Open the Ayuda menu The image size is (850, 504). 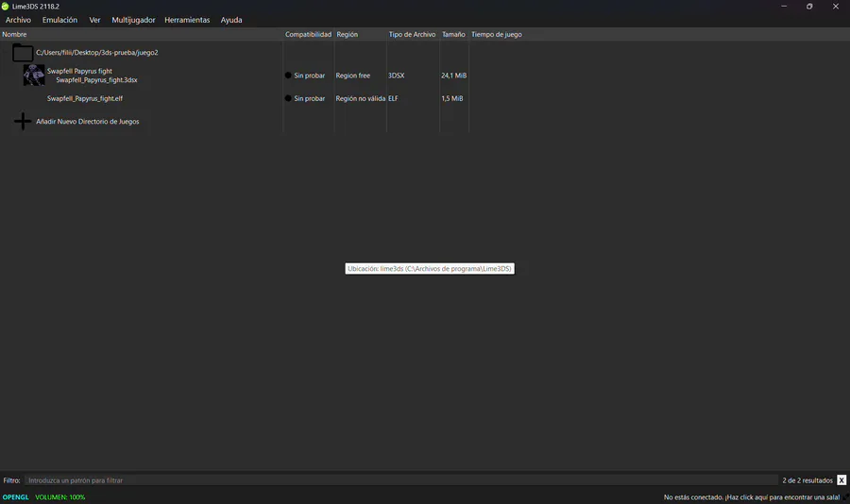point(231,20)
